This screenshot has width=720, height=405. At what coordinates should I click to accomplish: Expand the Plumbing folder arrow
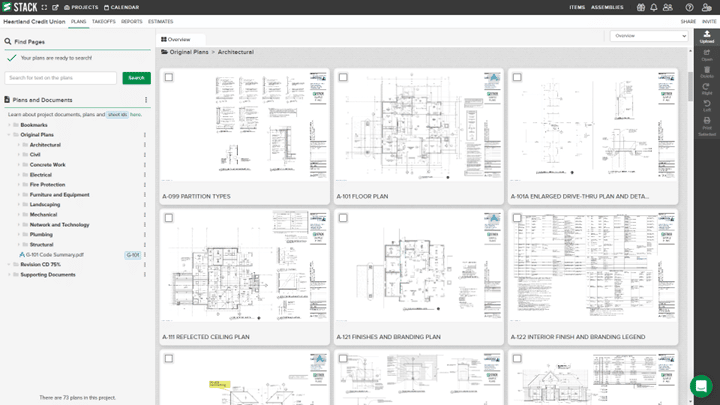(x=18, y=235)
